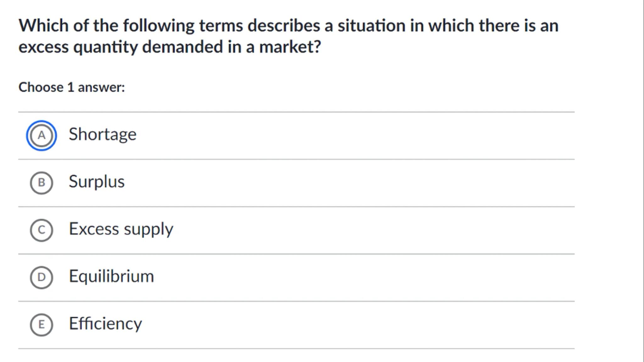644x362 pixels.
Task: Click the word 'Which' in the question
Action: pyautogui.click(x=43, y=25)
